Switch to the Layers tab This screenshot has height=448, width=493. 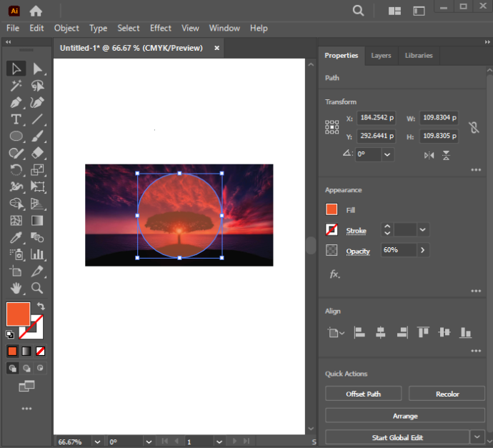click(x=381, y=56)
